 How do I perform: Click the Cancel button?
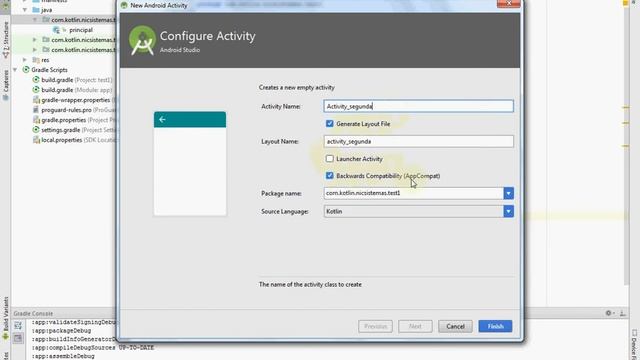[x=455, y=326]
